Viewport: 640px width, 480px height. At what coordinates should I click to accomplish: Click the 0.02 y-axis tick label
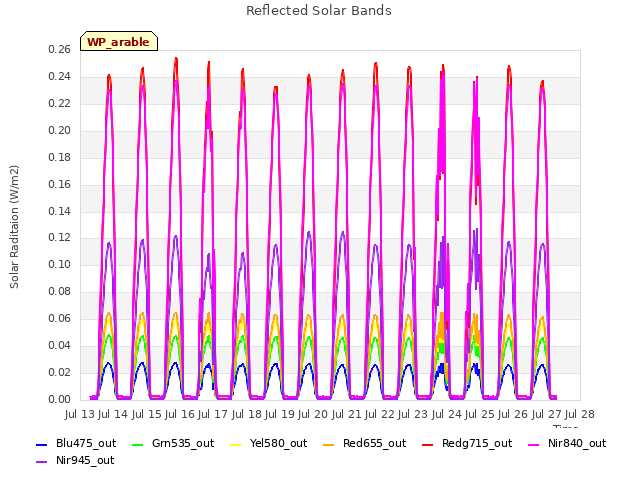pos(59,372)
